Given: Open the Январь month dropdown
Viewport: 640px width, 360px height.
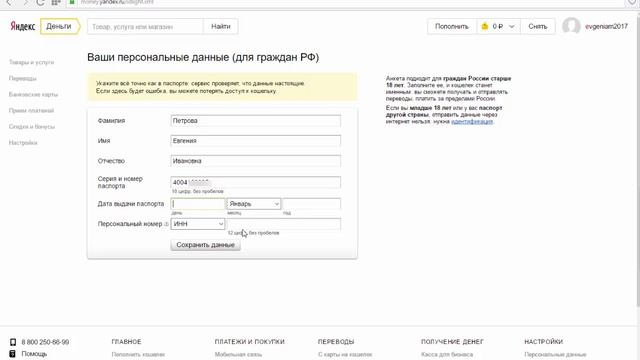Looking at the screenshot, I should tap(253, 204).
